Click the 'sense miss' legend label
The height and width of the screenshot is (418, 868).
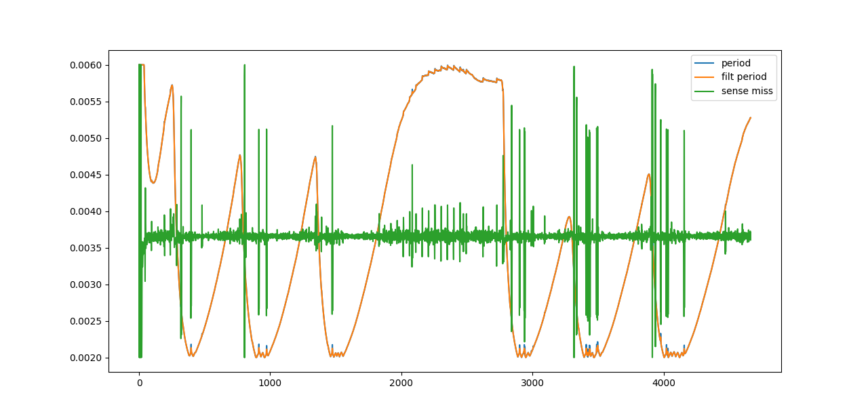[x=747, y=91]
